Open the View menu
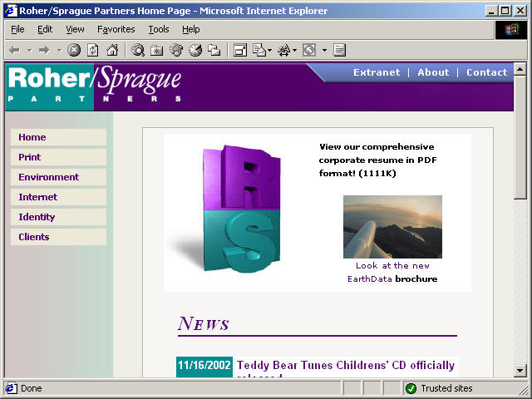This screenshot has width=532, height=399. (75, 30)
